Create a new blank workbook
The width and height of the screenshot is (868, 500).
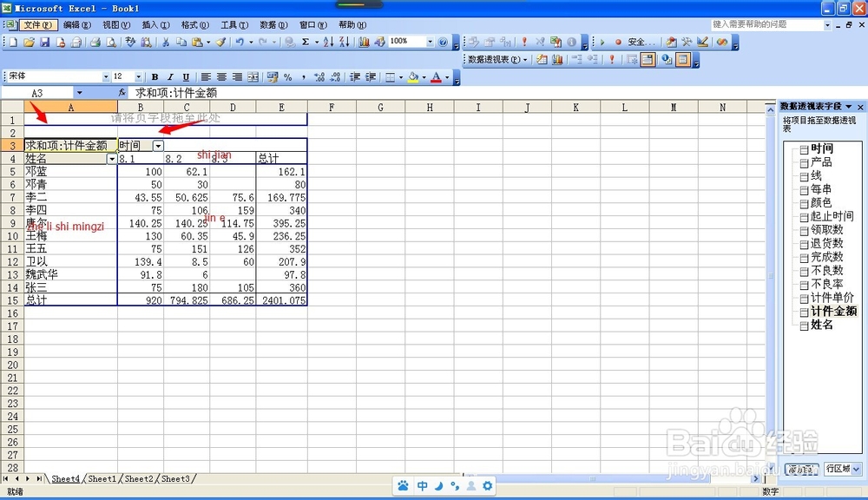click(13, 42)
